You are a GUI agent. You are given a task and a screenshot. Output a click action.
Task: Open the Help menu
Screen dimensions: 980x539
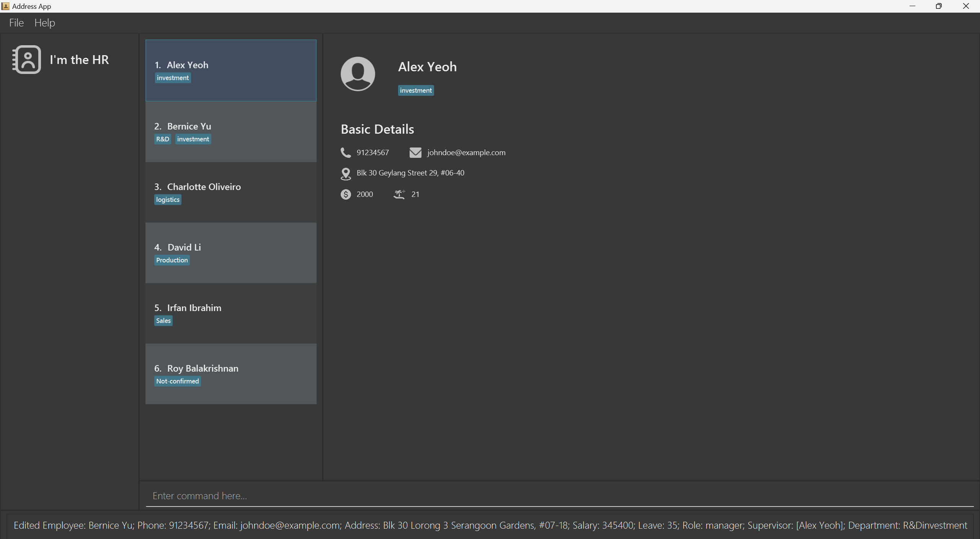click(45, 23)
